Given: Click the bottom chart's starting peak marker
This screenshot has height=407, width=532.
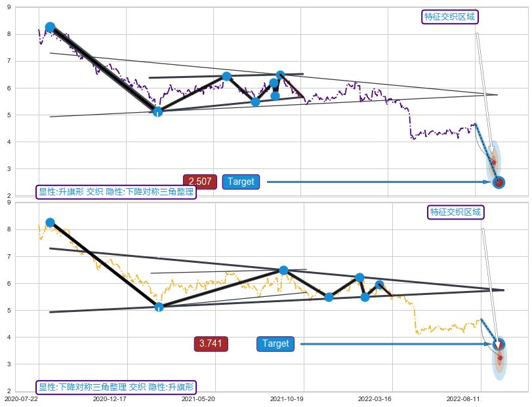Looking at the screenshot, I should click(x=50, y=223).
